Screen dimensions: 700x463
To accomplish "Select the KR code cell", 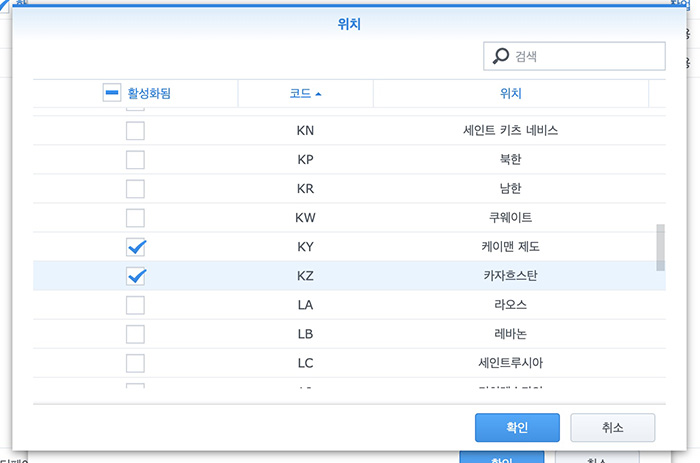I will click(305, 188).
